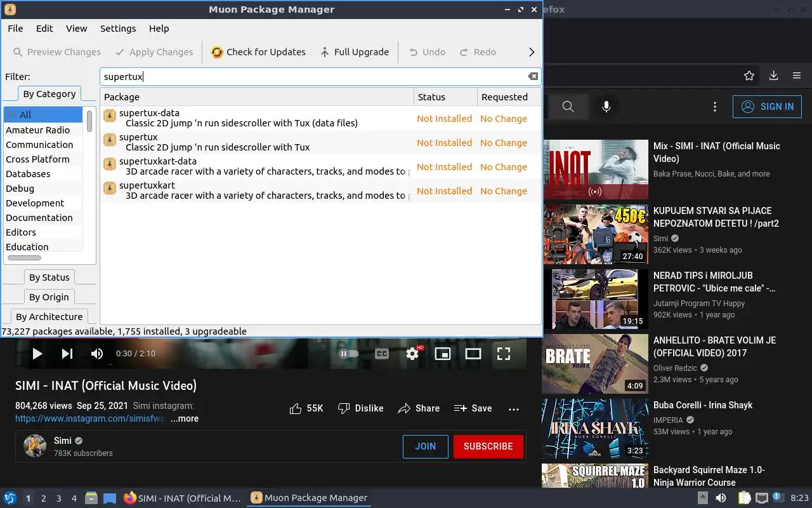Select the Cross Platform category
This screenshot has width=812, height=508.
pos(43,159)
